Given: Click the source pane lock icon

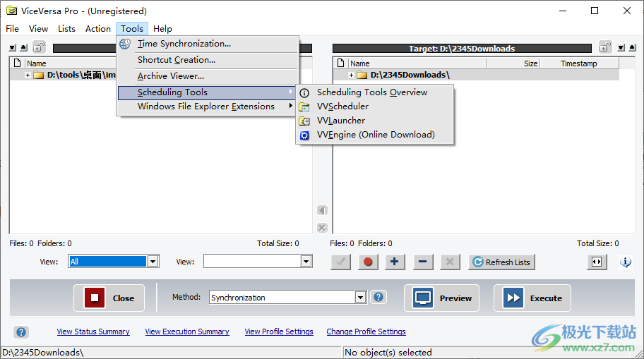Looking at the screenshot, I should pyautogui.click(x=39, y=47).
